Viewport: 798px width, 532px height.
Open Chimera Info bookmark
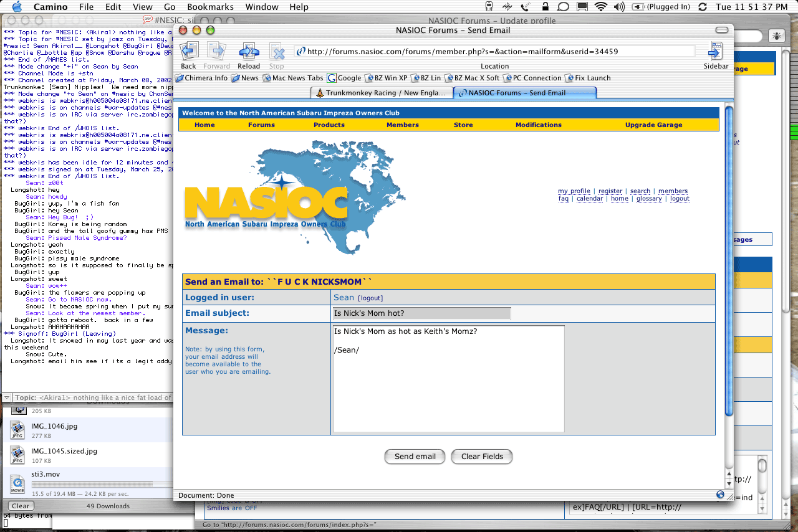click(202, 78)
